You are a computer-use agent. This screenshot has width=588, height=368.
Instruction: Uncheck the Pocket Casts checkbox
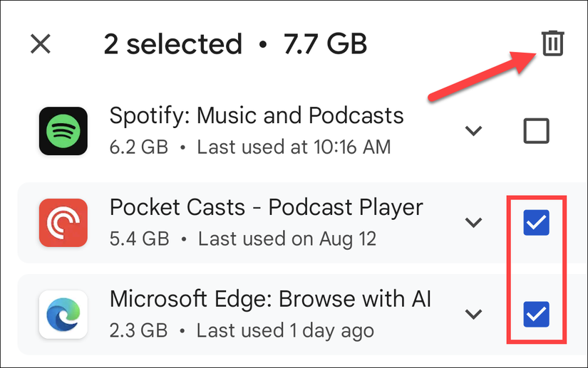[536, 223]
